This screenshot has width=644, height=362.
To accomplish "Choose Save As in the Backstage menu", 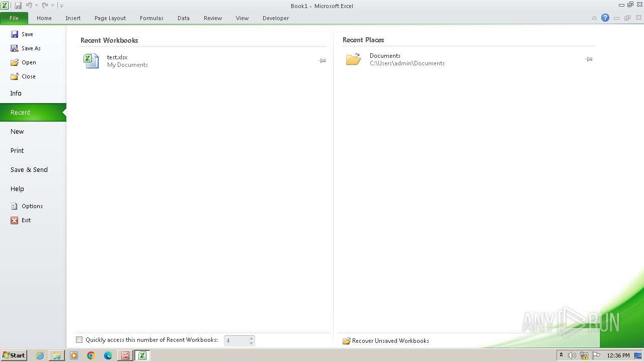I will point(26,48).
